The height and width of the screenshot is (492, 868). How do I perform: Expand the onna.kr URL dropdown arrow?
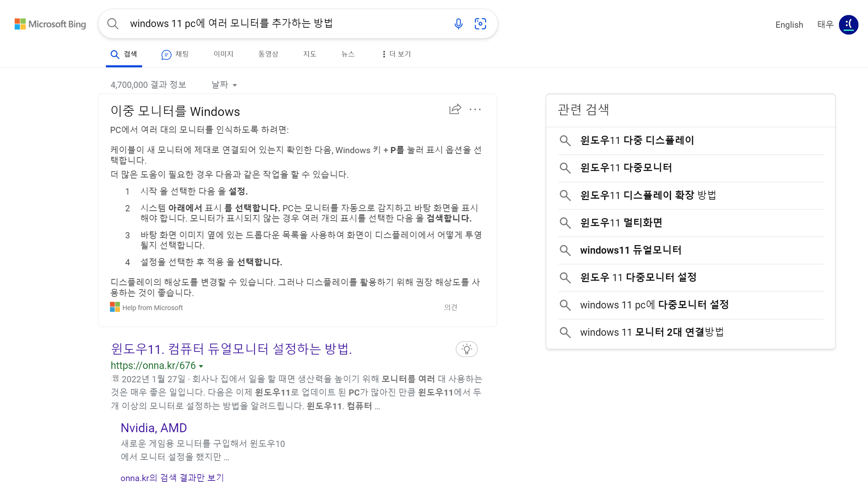coord(201,366)
